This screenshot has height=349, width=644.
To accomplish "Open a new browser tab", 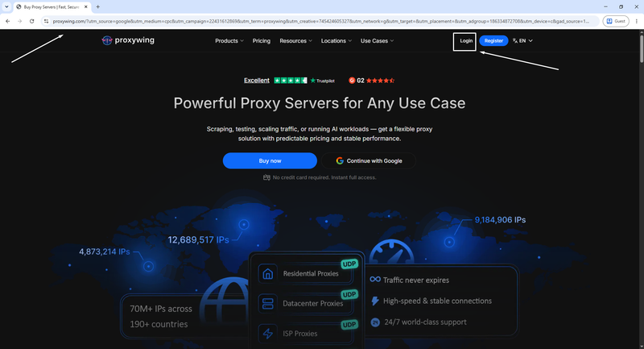I will tap(97, 6).
